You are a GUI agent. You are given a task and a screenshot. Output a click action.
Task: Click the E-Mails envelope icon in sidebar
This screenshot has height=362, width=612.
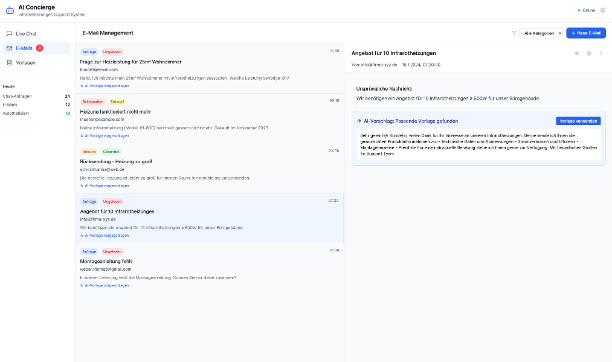pos(9,48)
